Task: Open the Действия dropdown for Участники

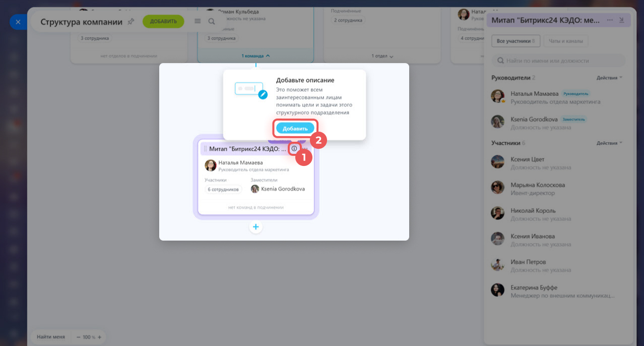Action: point(610,143)
